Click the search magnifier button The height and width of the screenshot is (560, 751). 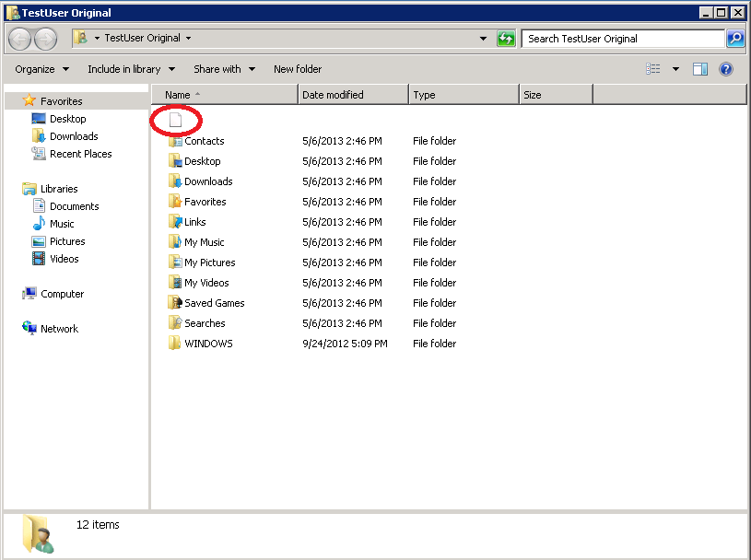pyautogui.click(x=735, y=39)
